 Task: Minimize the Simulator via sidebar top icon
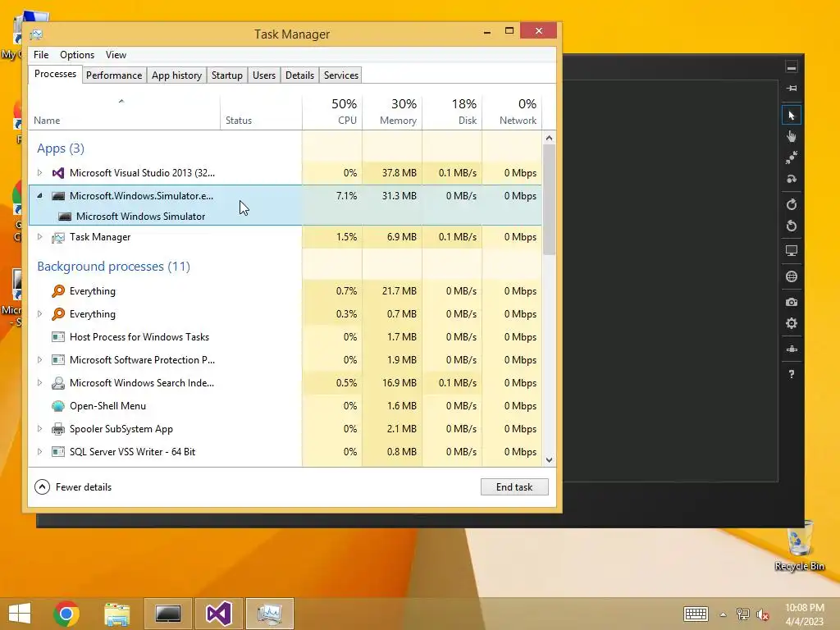pyautogui.click(x=792, y=67)
